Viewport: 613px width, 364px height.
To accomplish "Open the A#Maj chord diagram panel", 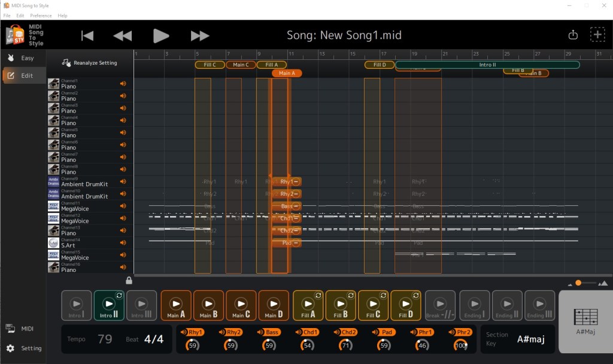I will [x=585, y=321].
